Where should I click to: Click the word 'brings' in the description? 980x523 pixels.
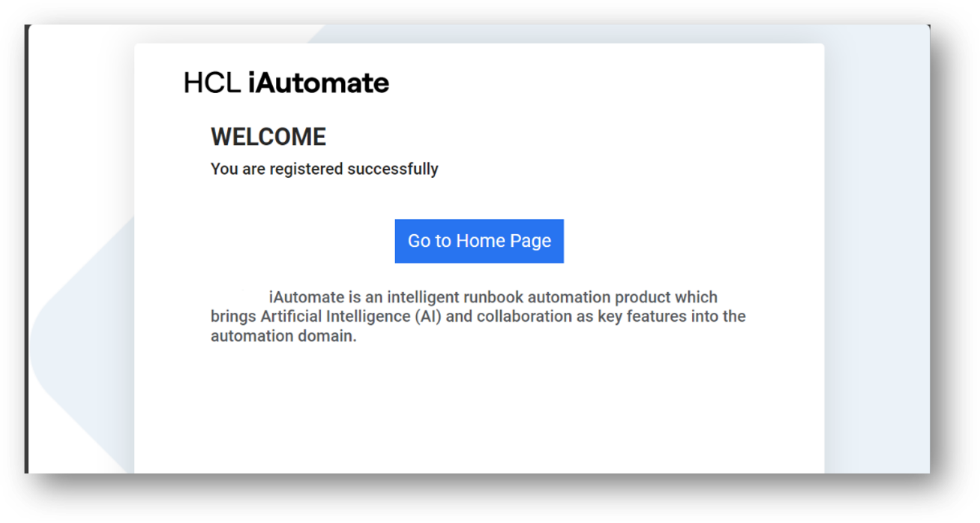coord(233,317)
